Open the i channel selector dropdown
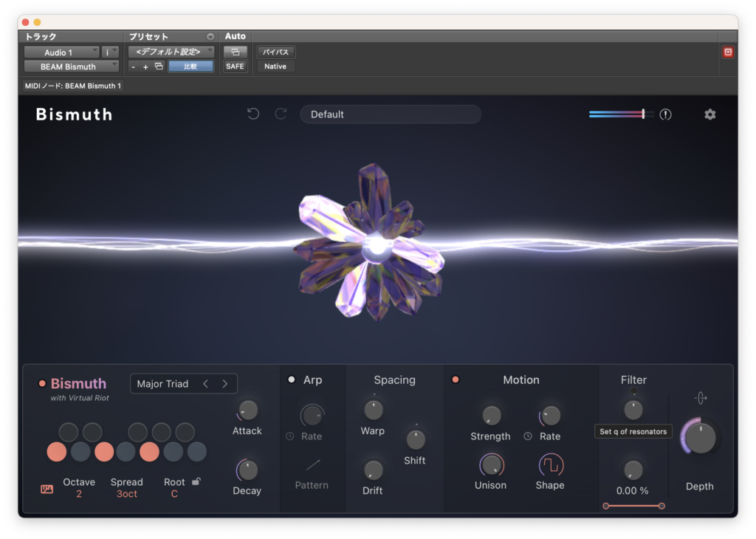This screenshot has width=756, height=539. click(111, 52)
